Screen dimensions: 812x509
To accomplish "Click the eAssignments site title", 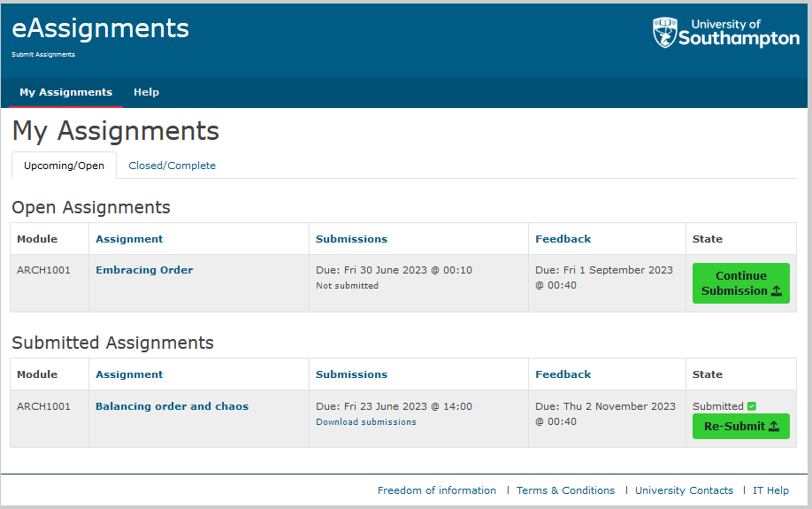I will (101, 28).
